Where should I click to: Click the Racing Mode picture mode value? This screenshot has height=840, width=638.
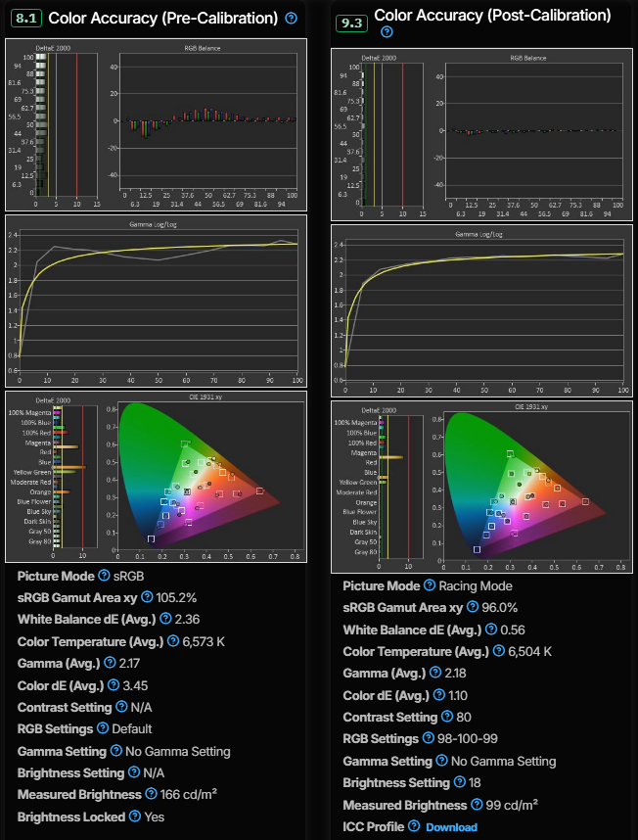476,586
